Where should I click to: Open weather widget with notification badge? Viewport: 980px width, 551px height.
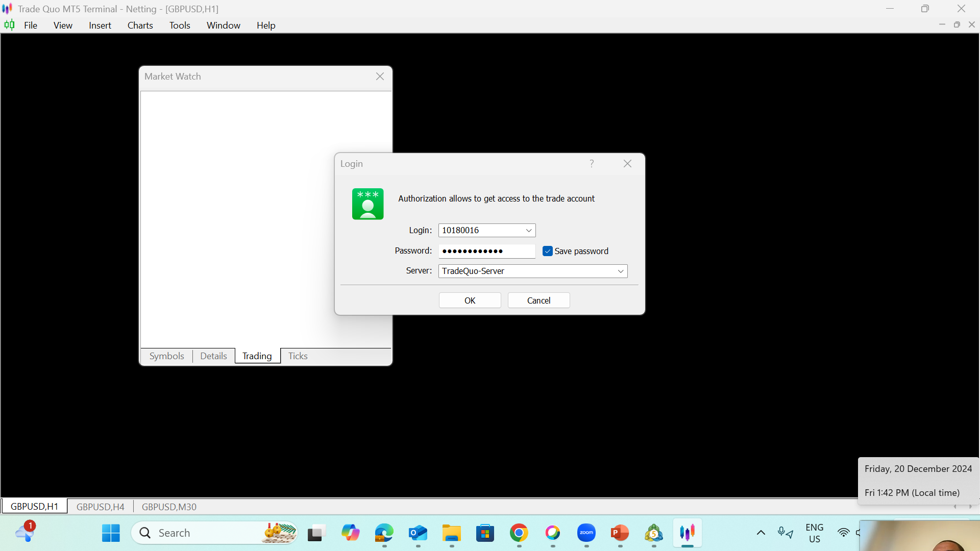(x=24, y=532)
